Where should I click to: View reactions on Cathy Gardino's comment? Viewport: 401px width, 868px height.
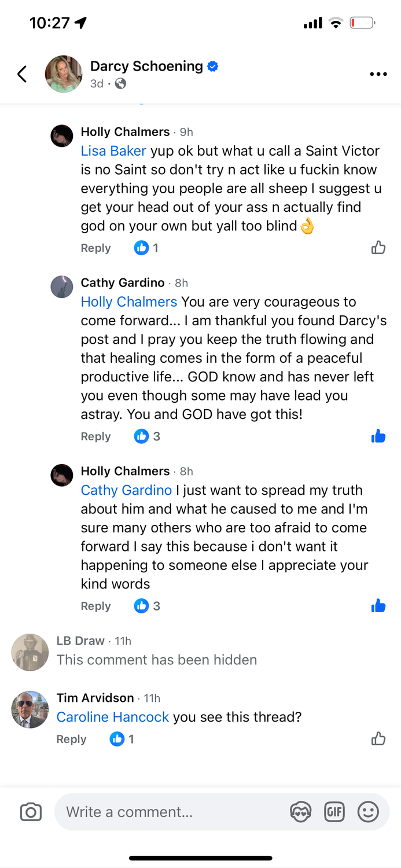point(148,436)
